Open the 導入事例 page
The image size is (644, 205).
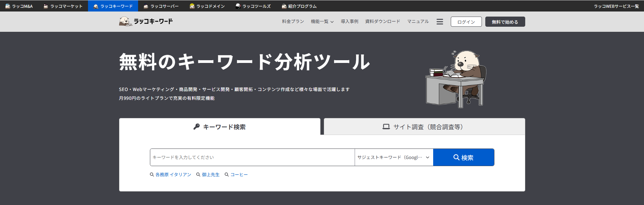click(350, 21)
